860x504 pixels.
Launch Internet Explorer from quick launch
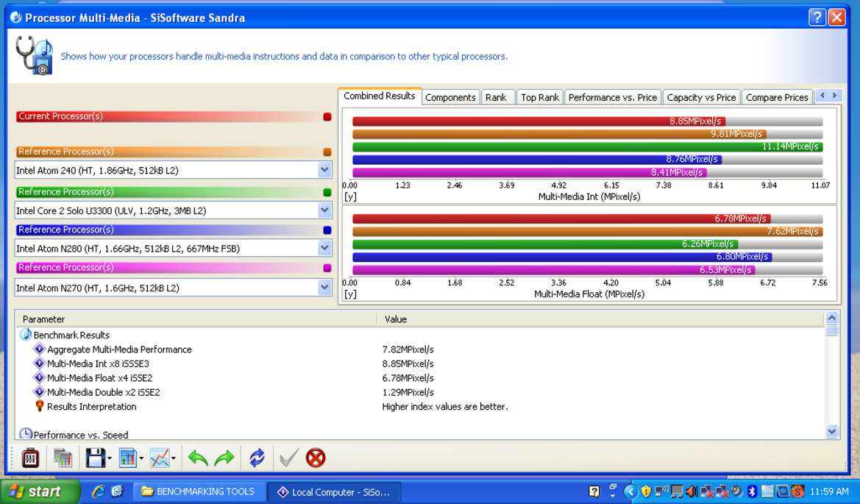[x=99, y=491]
